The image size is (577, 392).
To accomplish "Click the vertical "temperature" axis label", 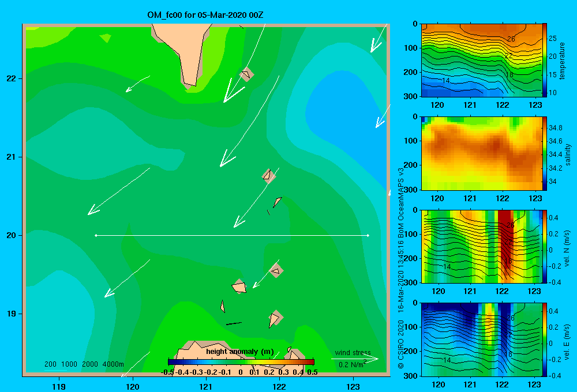I will point(561,61).
